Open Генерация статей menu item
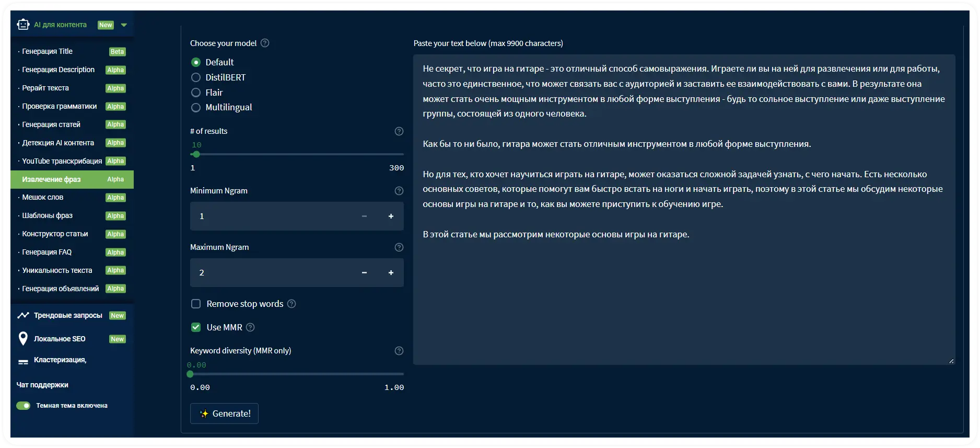980x448 pixels. (x=72, y=124)
